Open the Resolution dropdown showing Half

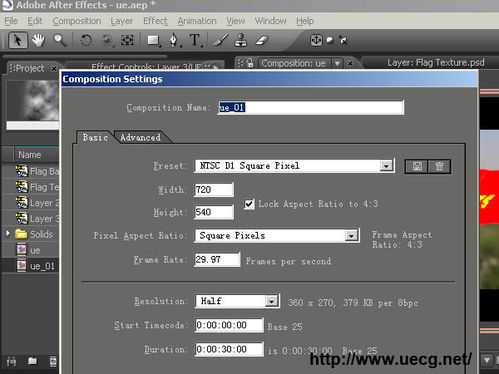coord(271,301)
